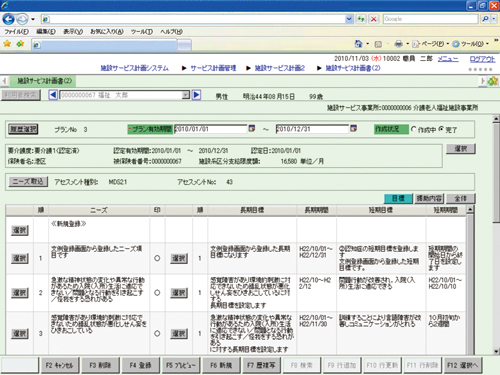
Task: Click the needs 選択 button in row 1
Action: tap(20, 258)
